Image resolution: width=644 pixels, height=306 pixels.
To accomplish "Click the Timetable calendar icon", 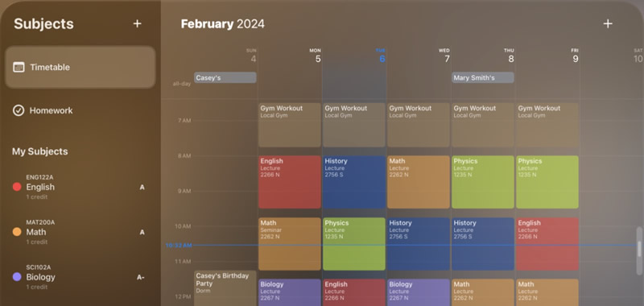I will point(19,67).
